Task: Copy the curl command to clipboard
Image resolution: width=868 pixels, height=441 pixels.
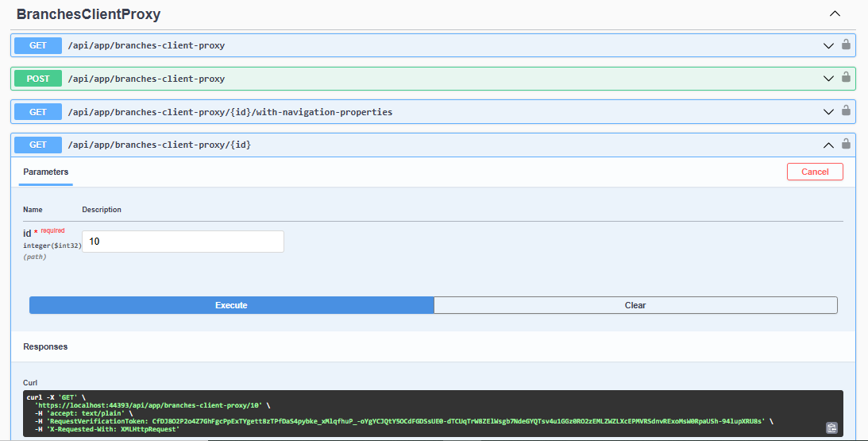Action: click(x=831, y=427)
